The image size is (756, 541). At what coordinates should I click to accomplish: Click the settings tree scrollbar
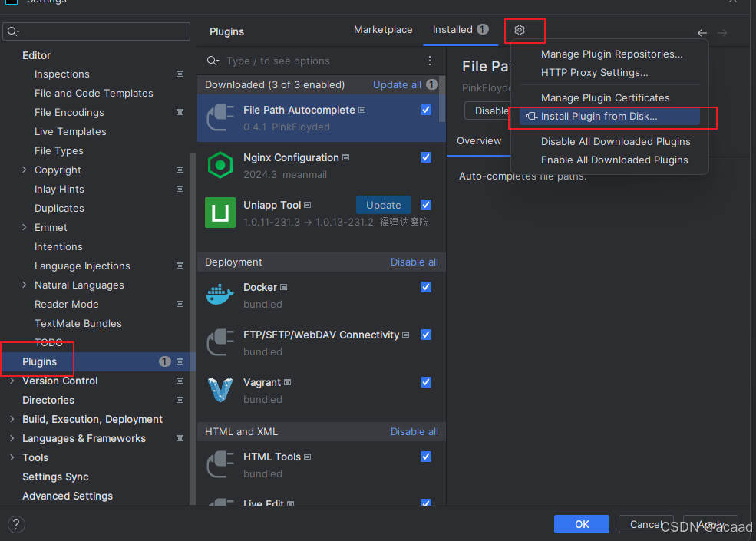click(193, 328)
